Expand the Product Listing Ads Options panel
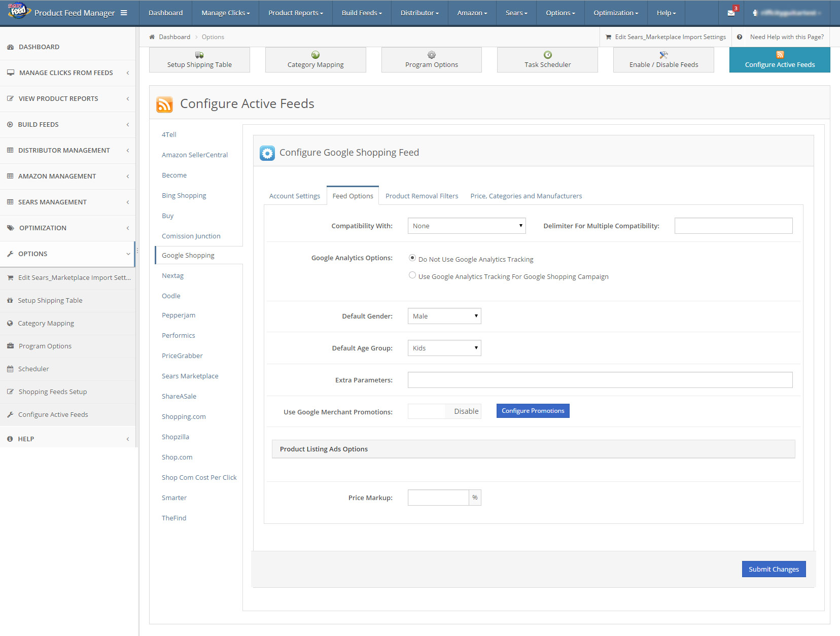The image size is (840, 636). [534, 449]
